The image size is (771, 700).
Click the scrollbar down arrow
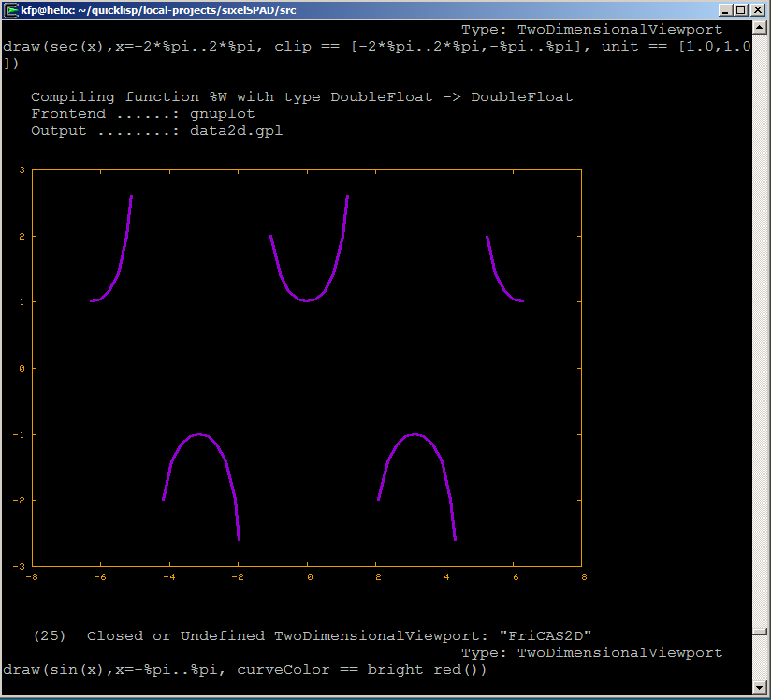(760, 689)
